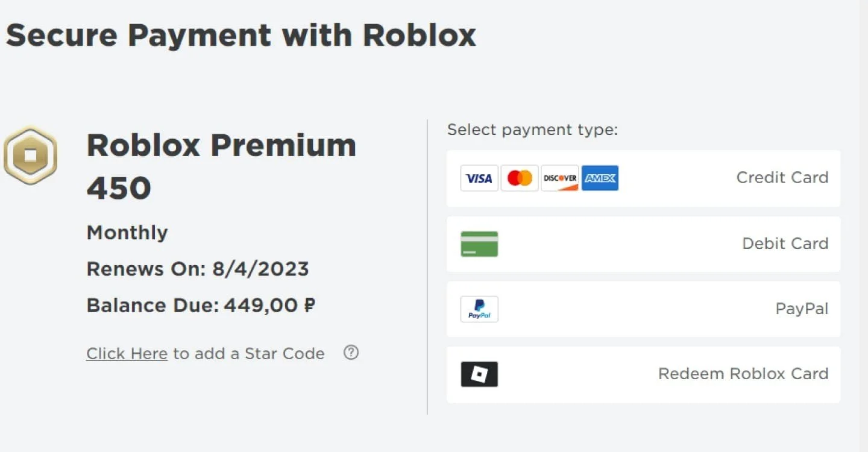Click the Monthly subscription label
This screenshot has height=452, width=868.
[127, 233]
